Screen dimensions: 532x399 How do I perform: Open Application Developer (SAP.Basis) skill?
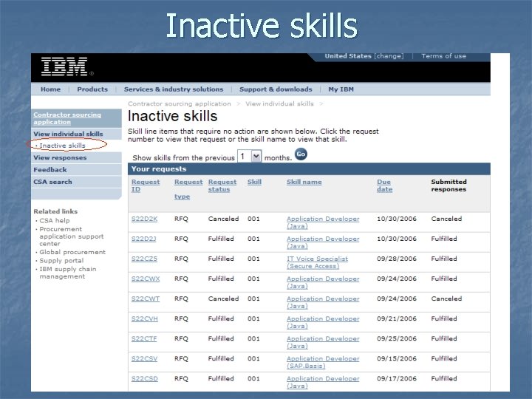[323, 363]
